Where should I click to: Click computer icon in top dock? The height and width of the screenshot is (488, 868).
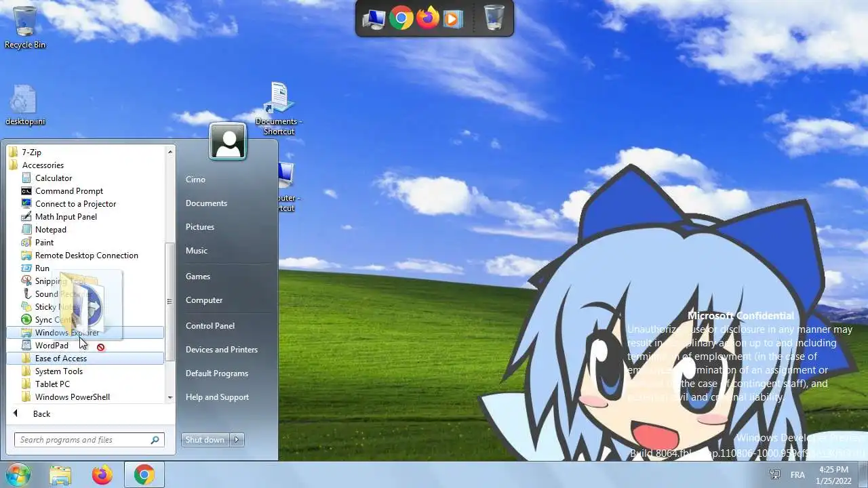(374, 19)
